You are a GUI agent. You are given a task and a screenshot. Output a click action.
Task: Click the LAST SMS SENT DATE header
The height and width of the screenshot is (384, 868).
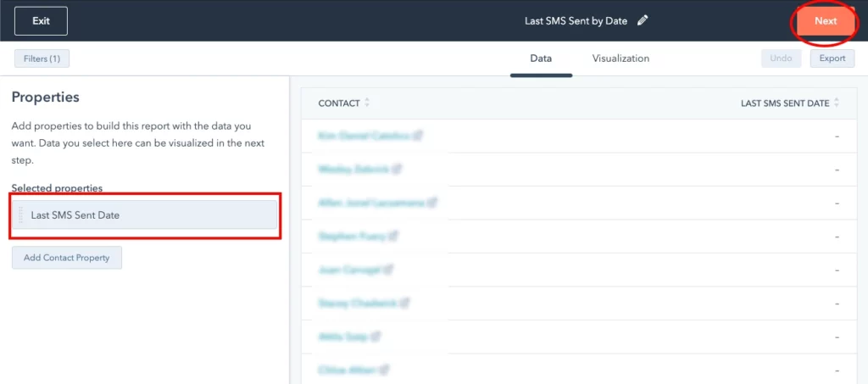(x=785, y=103)
